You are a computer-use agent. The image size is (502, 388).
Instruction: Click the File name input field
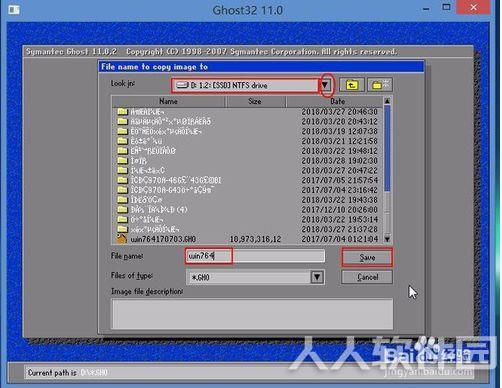click(255, 256)
